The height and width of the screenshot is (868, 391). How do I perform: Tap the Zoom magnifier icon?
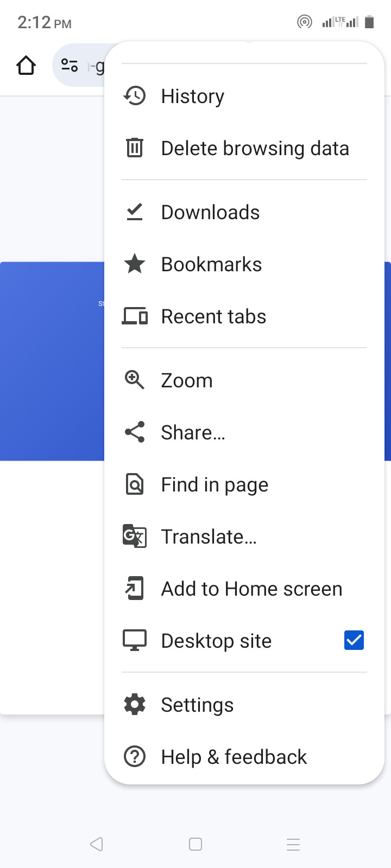pos(134,380)
